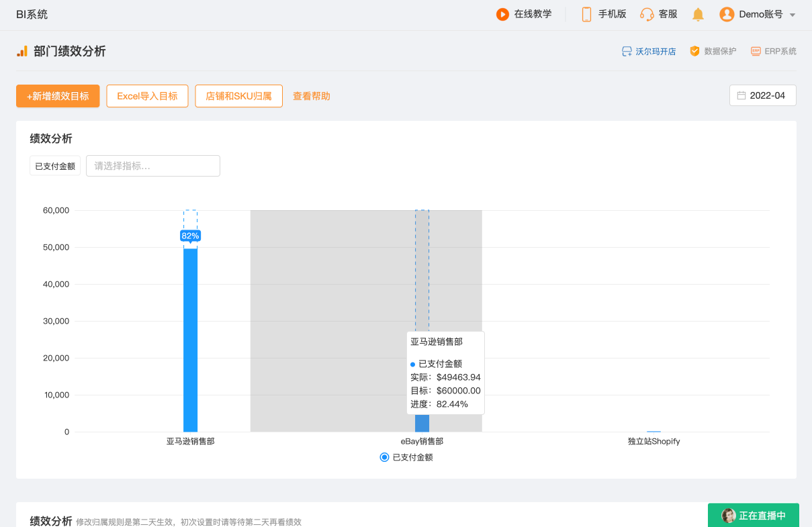Click the ERP系统 icon
This screenshot has width=812, height=527.
[x=756, y=51]
